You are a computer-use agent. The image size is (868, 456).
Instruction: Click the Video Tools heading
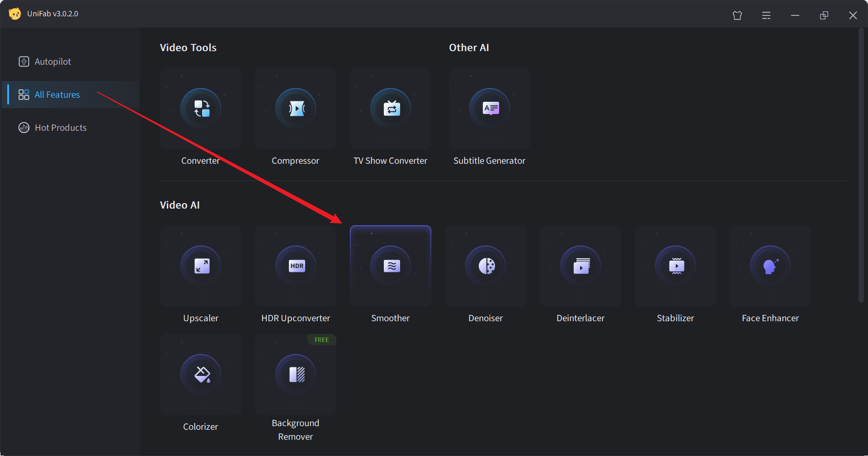188,47
